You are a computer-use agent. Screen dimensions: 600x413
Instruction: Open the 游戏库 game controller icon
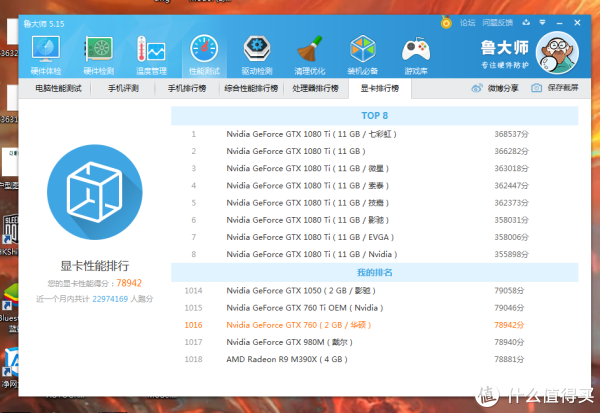click(416, 54)
